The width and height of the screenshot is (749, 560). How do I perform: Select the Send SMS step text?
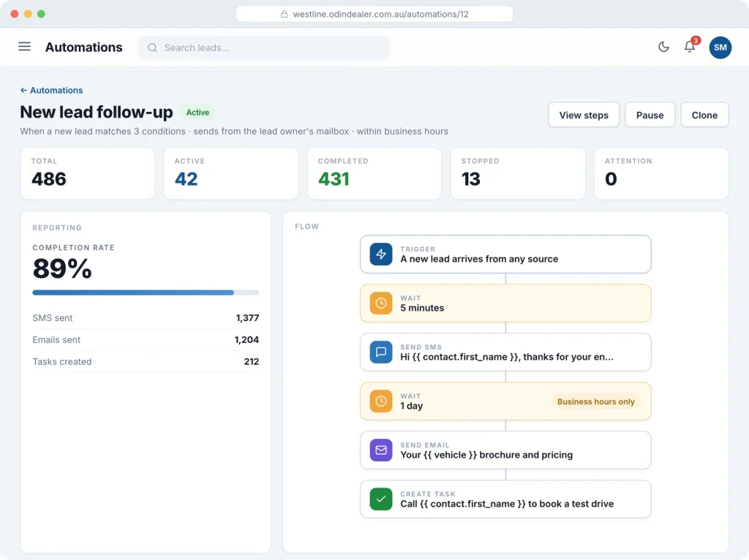[x=507, y=357]
